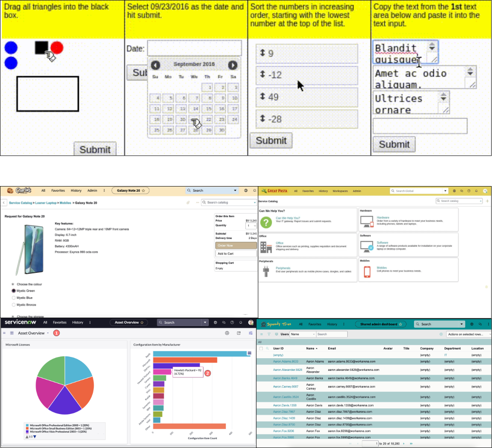Open the All menu in Speedy Tires header
Image resolution: width=492 pixels, height=448 pixels.
click(x=301, y=324)
